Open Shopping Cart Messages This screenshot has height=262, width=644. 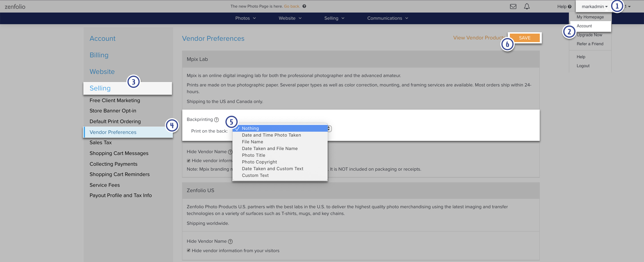coord(119,153)
